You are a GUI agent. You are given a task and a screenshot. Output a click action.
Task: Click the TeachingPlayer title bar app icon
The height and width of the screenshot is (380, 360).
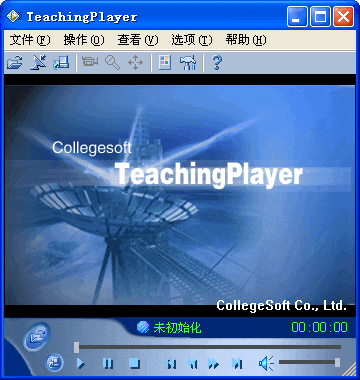14,16
